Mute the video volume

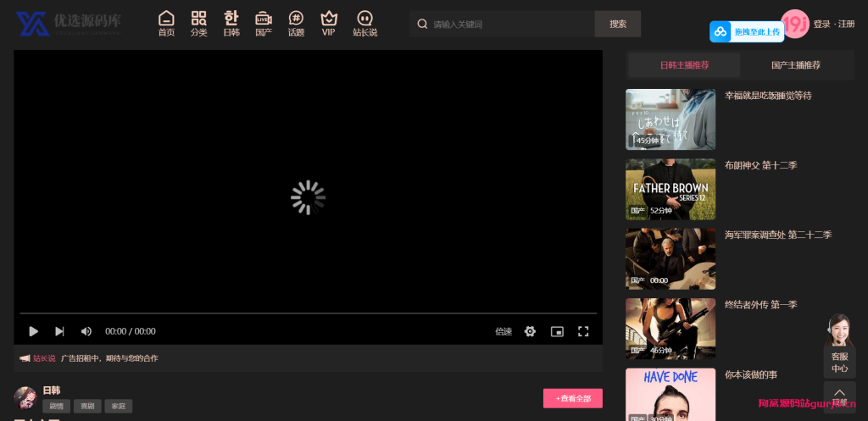coord(86,331)
